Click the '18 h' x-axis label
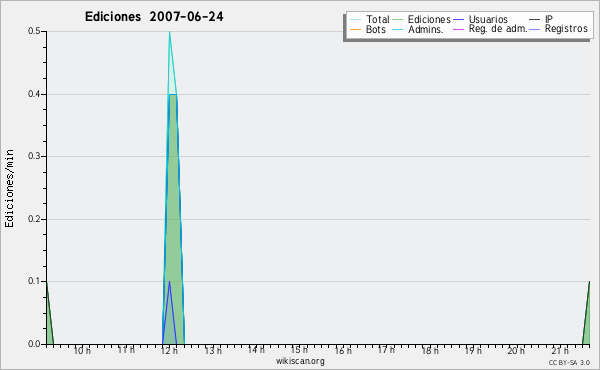Image resolution: width=600 pixels, height=370 pixels. point(430,350)
